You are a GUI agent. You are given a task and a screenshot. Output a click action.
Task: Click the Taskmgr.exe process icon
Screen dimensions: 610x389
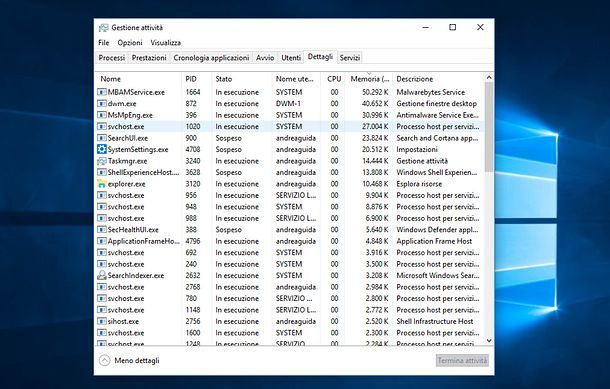pos(102,161)
